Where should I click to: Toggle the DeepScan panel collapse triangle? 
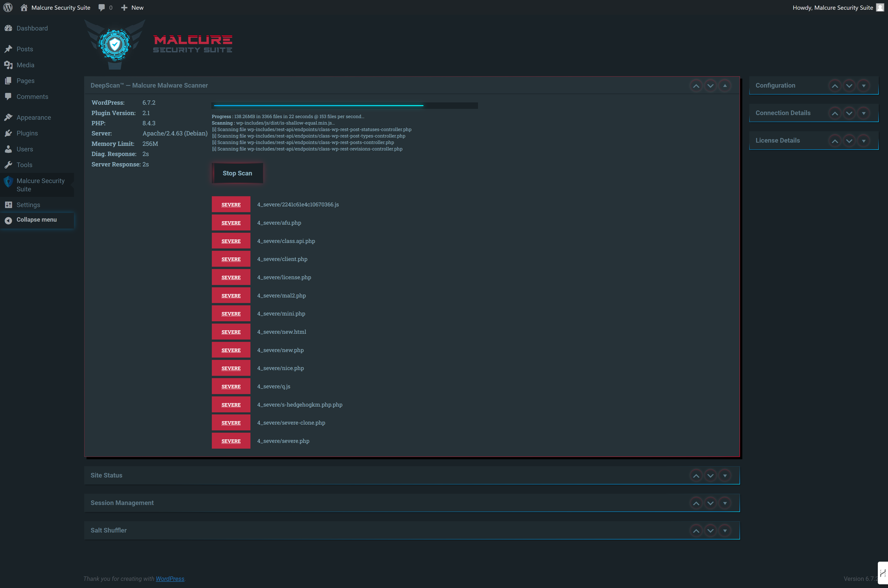coord(725,86)
